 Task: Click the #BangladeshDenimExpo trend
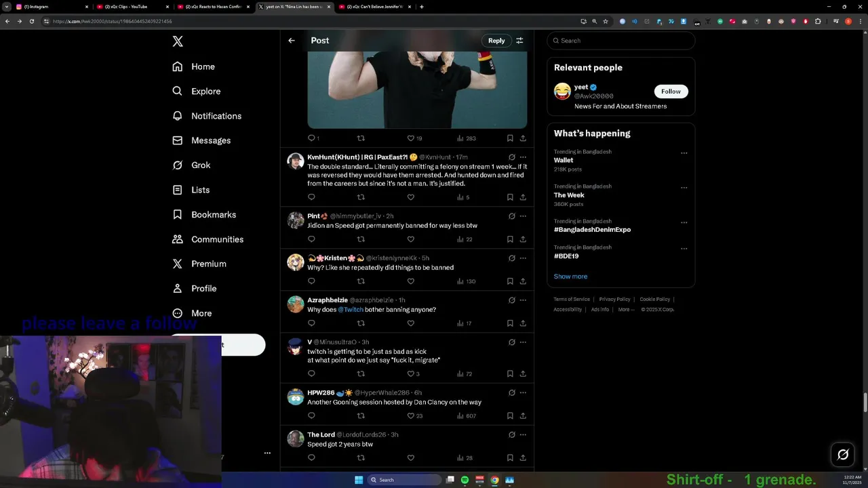click(592, 230)
